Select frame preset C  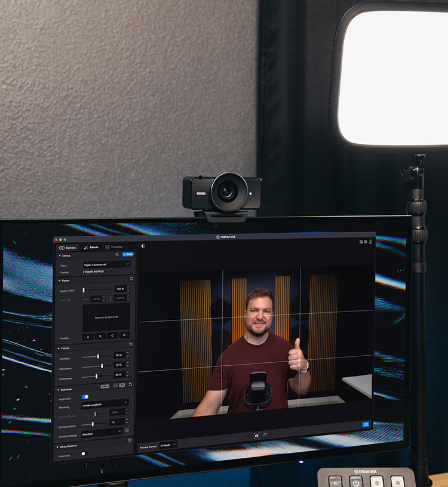pos(112,335)
